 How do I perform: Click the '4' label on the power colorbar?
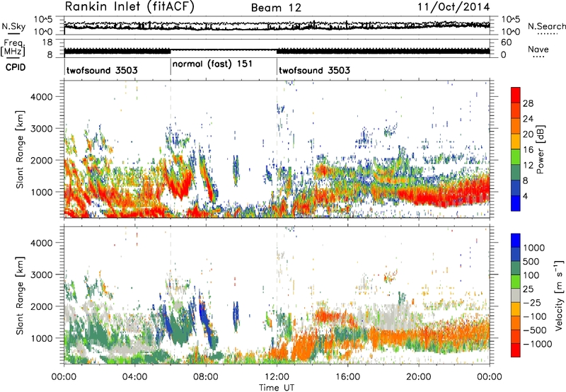click(x=526, y=196)
